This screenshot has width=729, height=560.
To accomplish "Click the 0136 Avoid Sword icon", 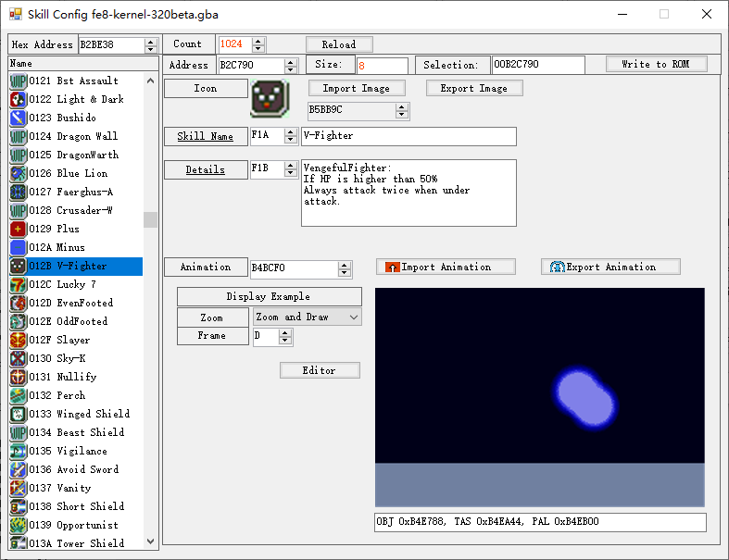I will (19, 470).
